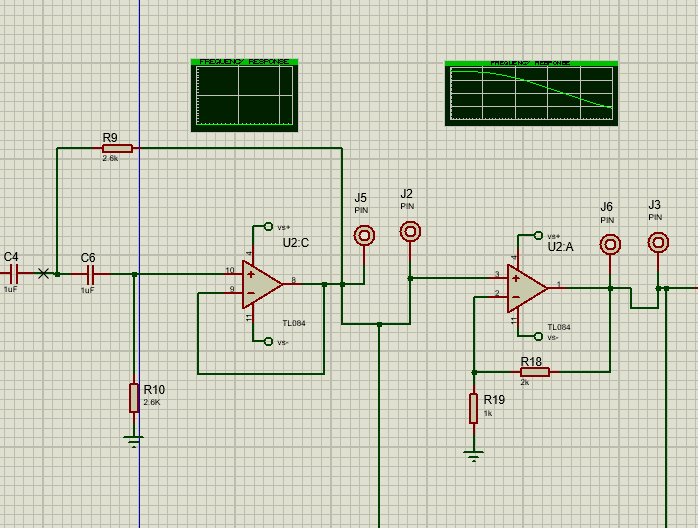
Task: Click the U2:A reference label
Action: coord(560,247)
